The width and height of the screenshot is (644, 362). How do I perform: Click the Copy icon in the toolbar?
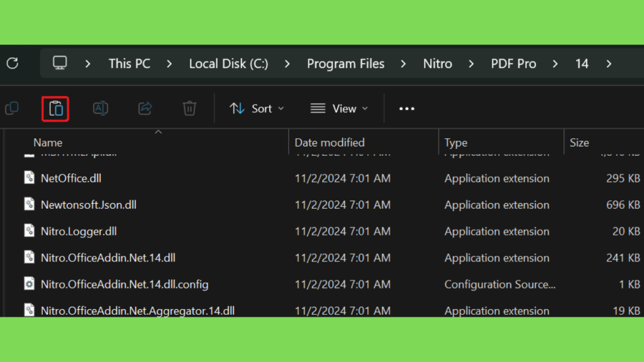pos(12,108)
